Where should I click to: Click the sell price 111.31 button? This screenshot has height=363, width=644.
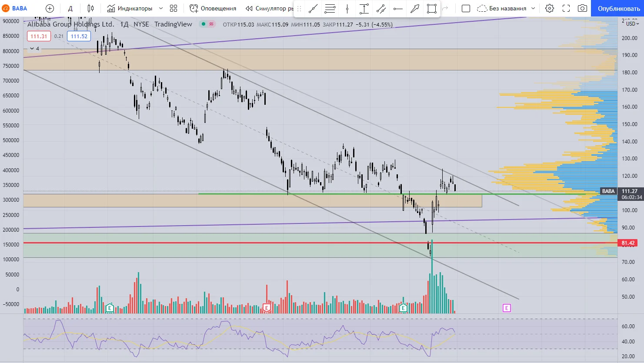pyautogui.click(x=39, y=37)
